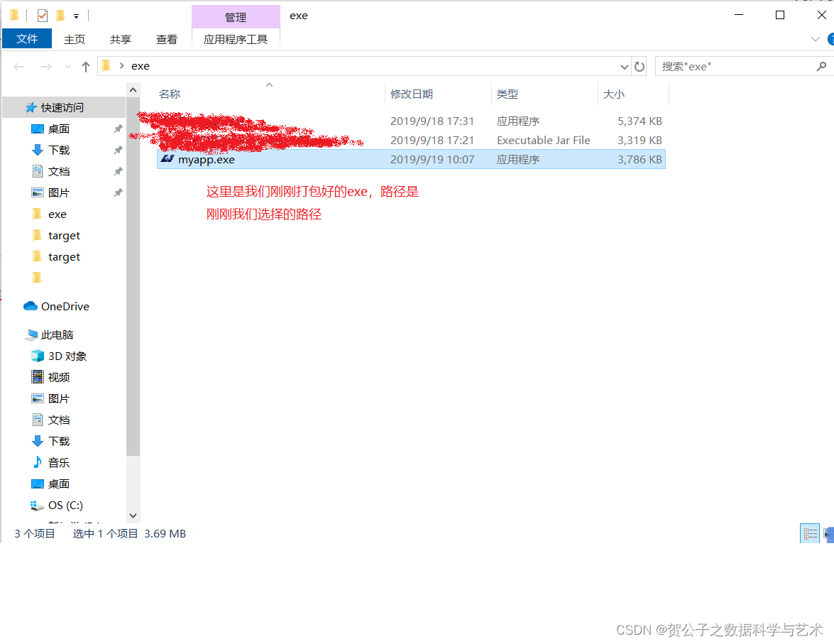Open the quick access toolbar customize dropdown

tap(77, 16)
